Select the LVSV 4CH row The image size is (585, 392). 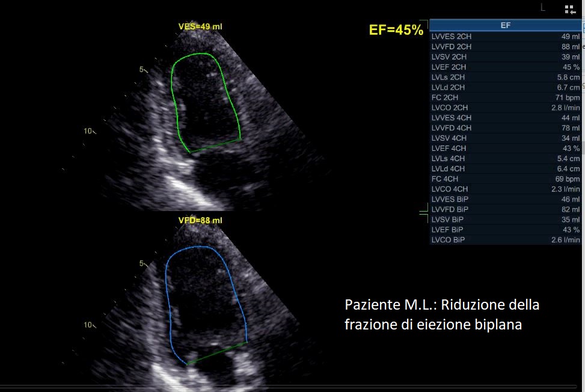pos(505,138)
